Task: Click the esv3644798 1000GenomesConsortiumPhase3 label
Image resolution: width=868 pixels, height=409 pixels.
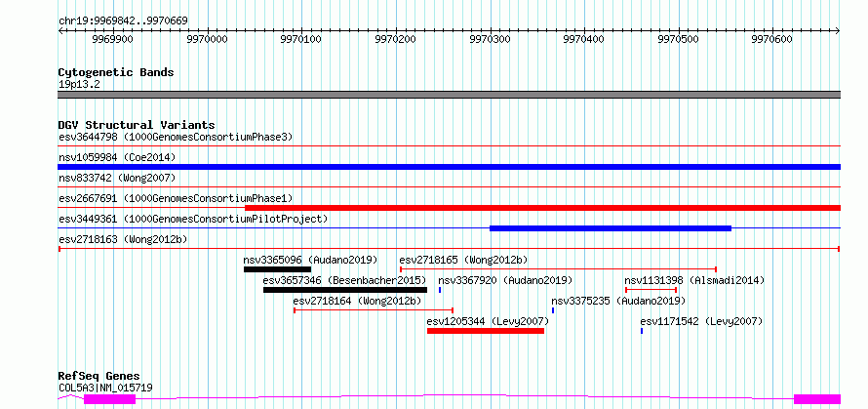Action: coord(176,137)
